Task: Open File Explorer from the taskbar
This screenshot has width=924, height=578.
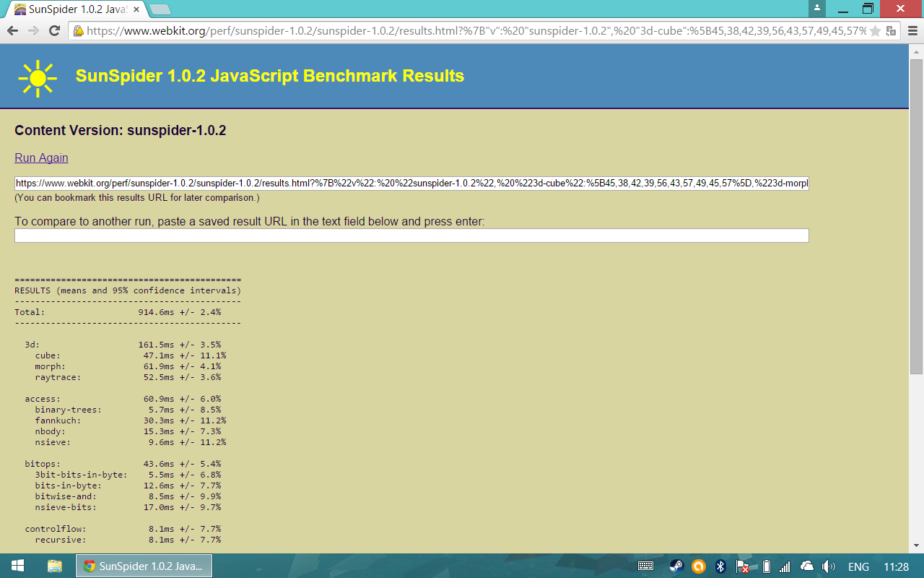Action: pyautogui.click(x=55, y=566)
